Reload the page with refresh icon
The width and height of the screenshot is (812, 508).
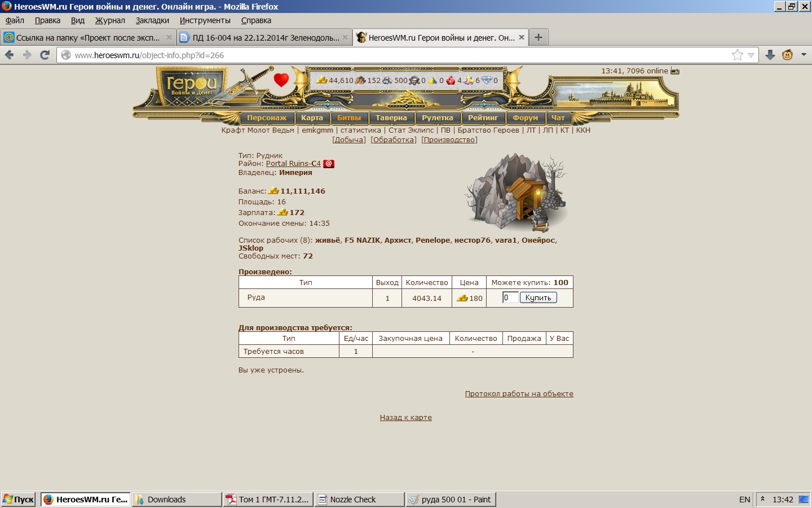(x=45, y=55)
